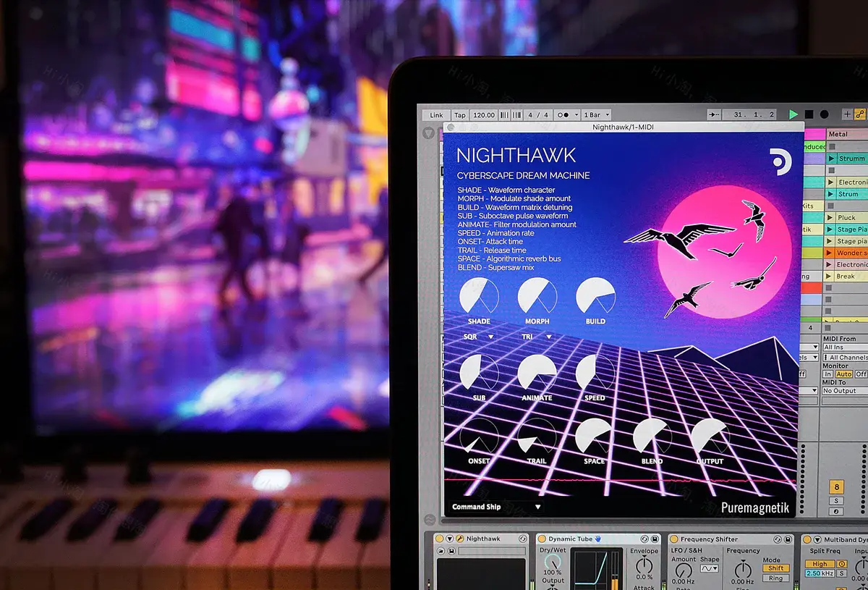Open the Nighthawk plug-in window via the wrench icon
Viewport: 868px width, 590px height.
(x=459, y=537)
